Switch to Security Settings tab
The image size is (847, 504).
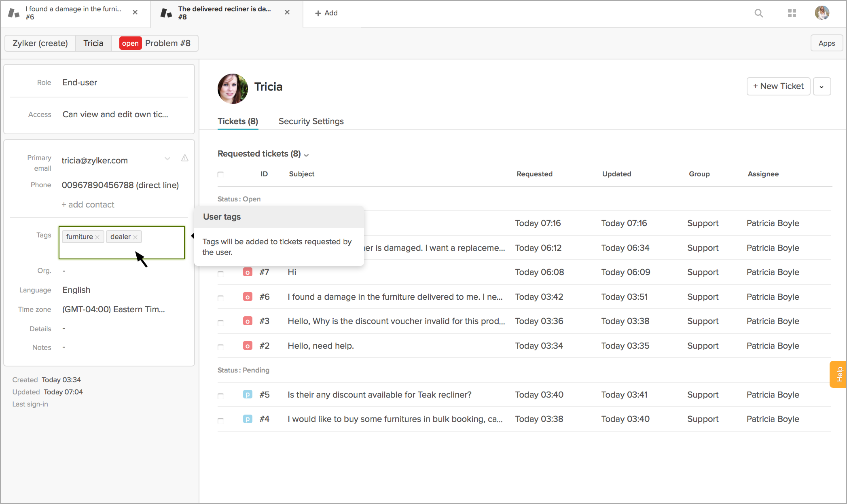coord(311,121)
